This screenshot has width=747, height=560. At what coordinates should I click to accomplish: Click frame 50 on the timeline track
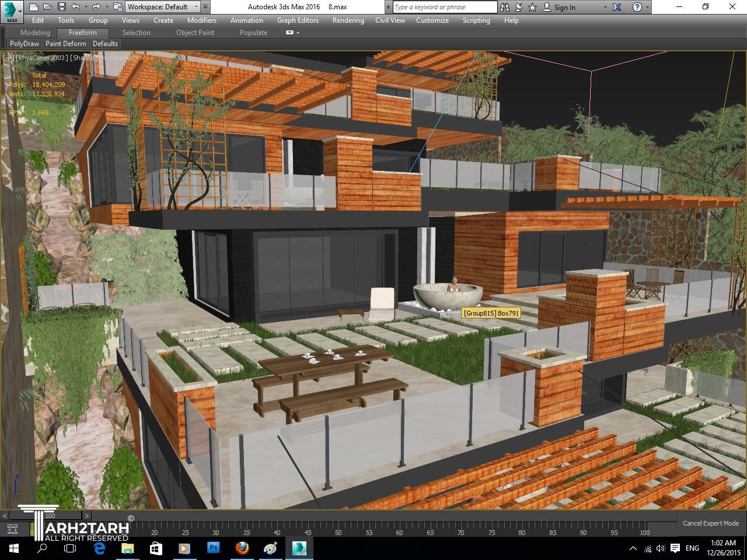click(x=338, y=528)
